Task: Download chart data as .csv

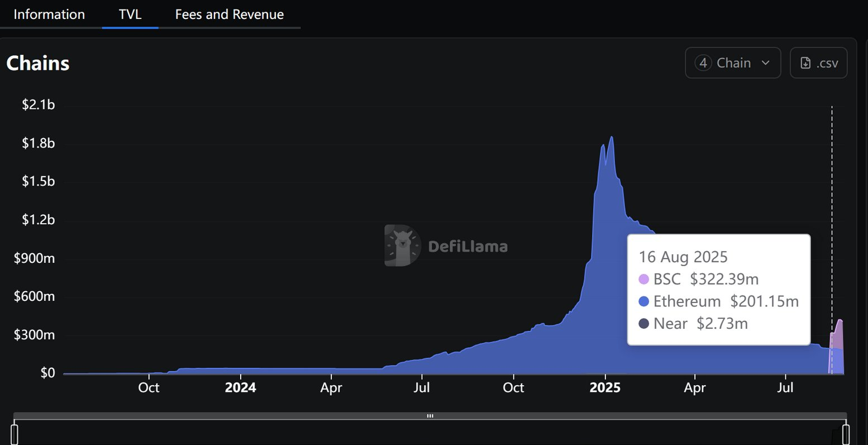Action: (x=819, y=63)
